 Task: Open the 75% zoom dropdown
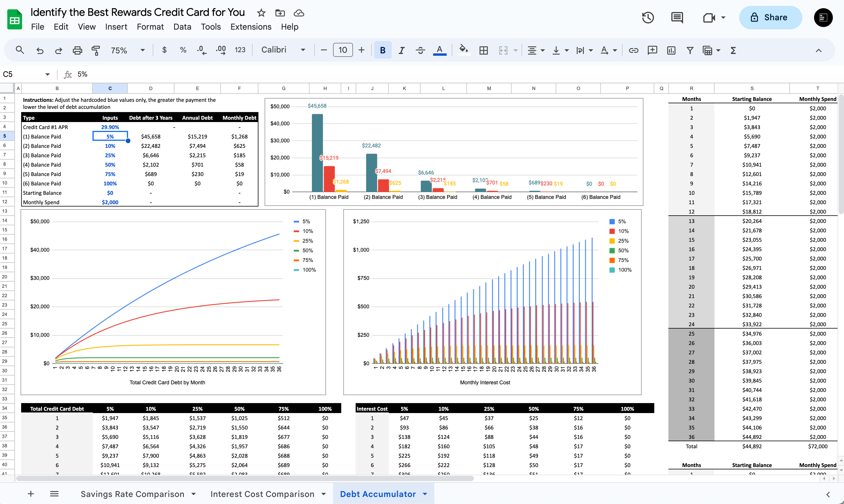click(127, 50)
